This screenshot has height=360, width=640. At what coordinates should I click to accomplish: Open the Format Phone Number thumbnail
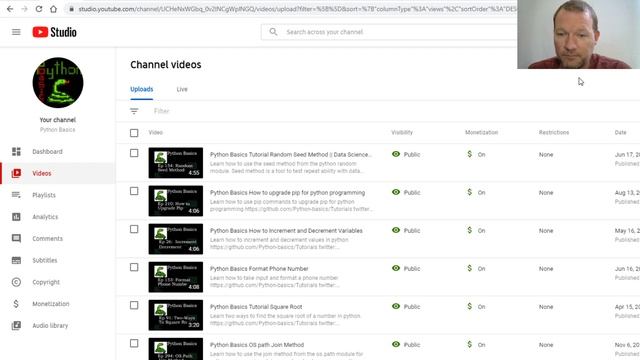coord(176,277)
